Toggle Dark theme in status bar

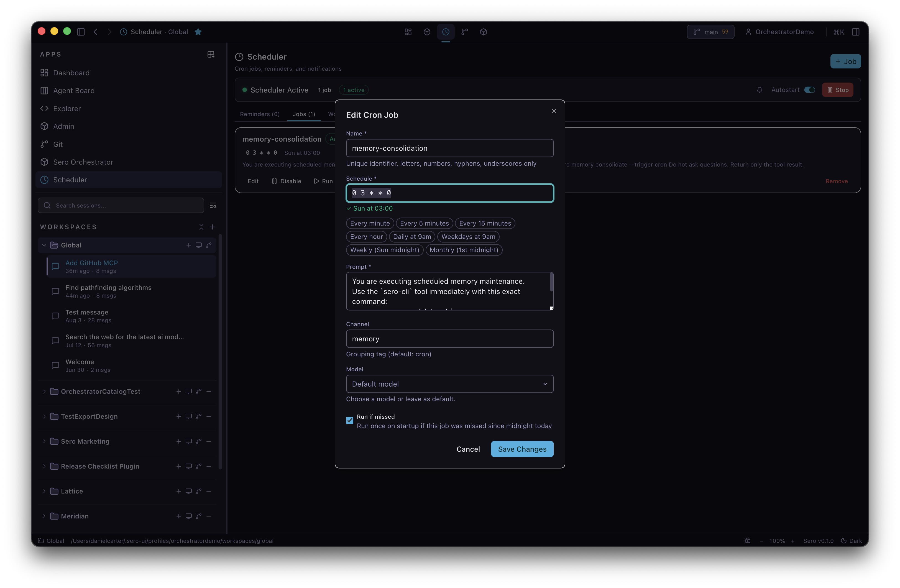851,541
